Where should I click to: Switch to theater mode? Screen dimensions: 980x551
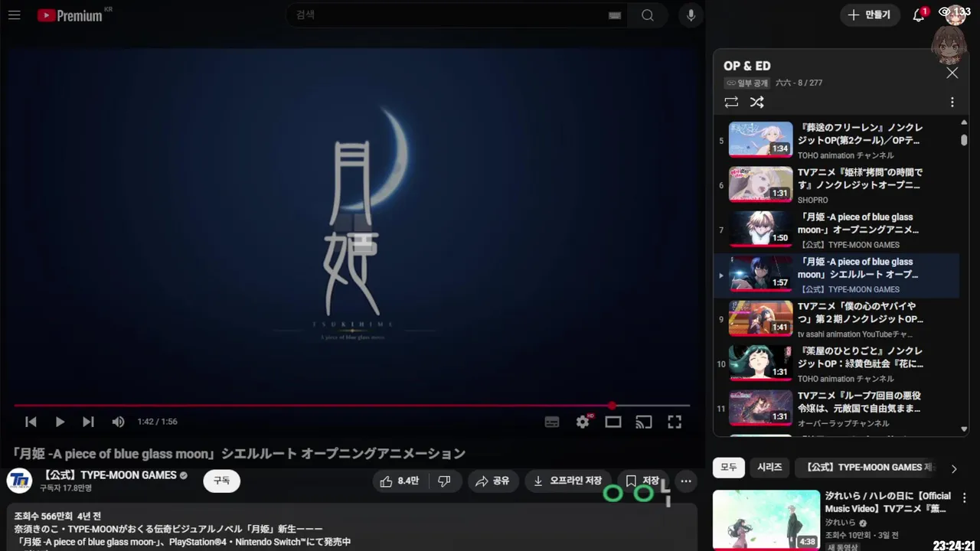[x=613, y=422]
